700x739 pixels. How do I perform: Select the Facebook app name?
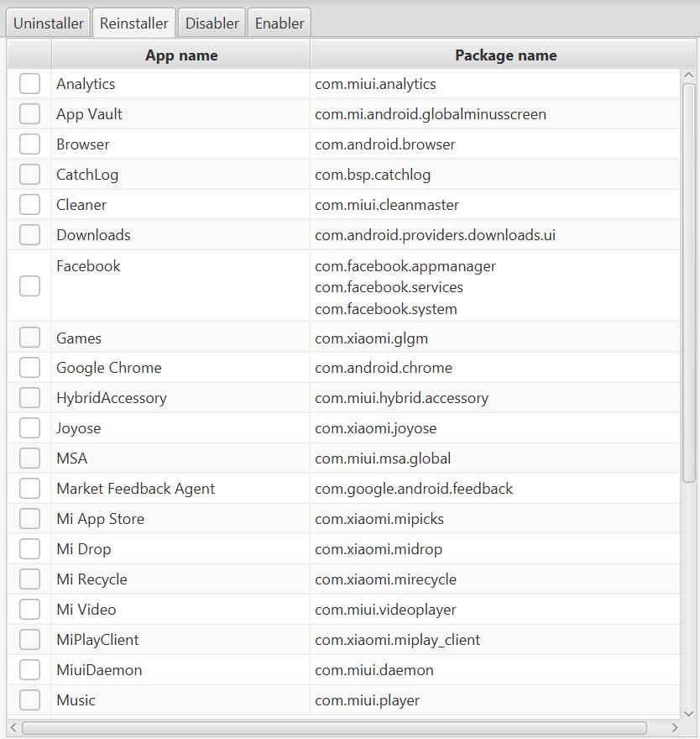point(89,266)
